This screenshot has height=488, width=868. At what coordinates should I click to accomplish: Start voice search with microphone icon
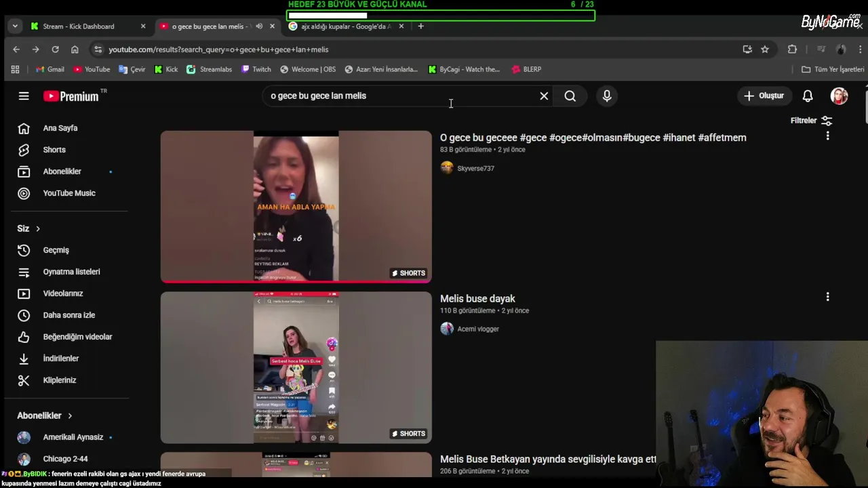click(607, 96)
